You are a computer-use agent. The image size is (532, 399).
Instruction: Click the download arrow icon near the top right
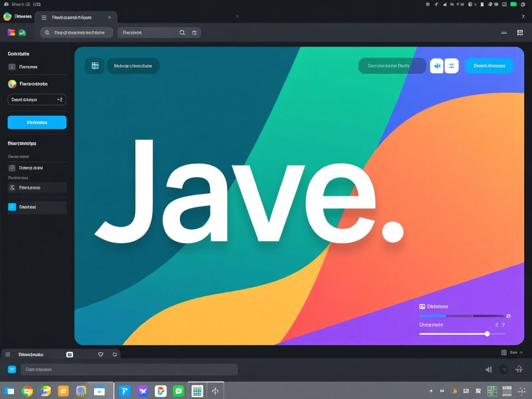tap(436, 66)
